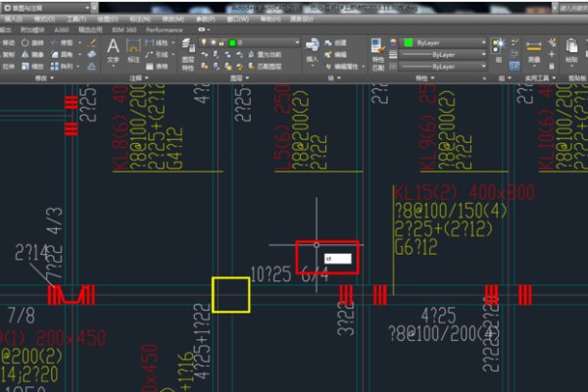The height and width of the screenshot is (392, 588).
Task: Open the middle ByLayer dropdown beside lineweight icon
Action: [x=443, y=55]
